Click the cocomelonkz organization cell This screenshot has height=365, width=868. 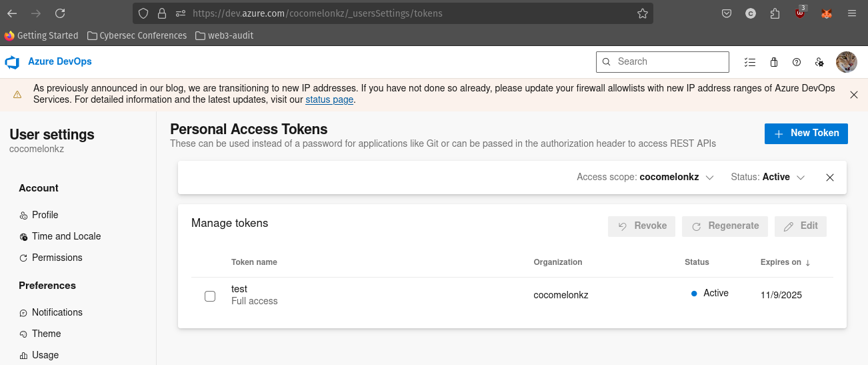[x=561, y=295]
